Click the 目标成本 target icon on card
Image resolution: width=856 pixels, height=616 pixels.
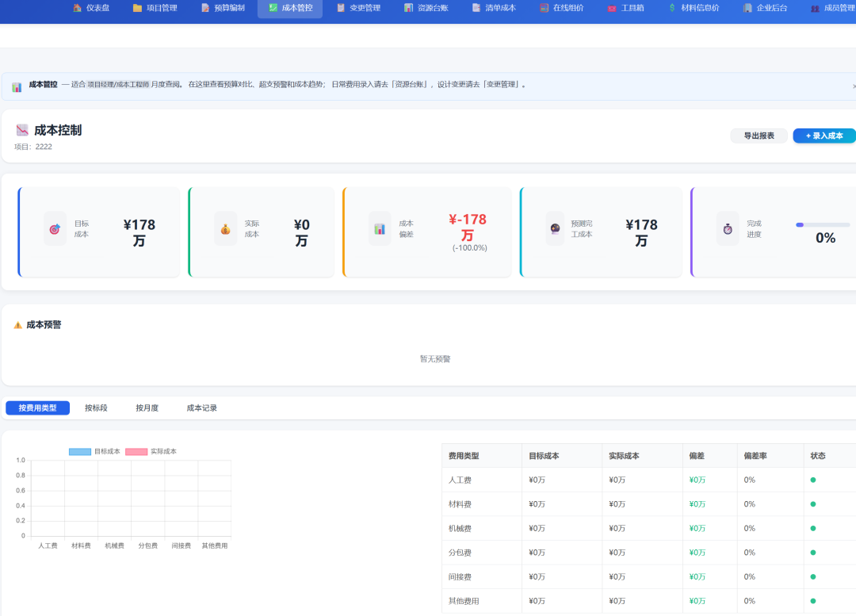(55, 229)
